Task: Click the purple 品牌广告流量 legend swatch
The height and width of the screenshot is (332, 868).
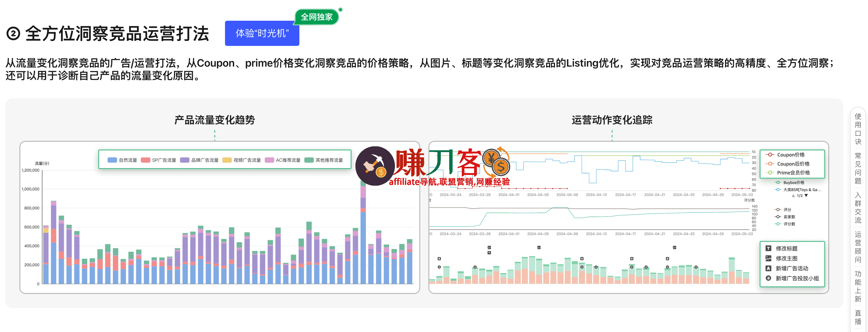Action: pyautogui.click(x=185, y=160)
